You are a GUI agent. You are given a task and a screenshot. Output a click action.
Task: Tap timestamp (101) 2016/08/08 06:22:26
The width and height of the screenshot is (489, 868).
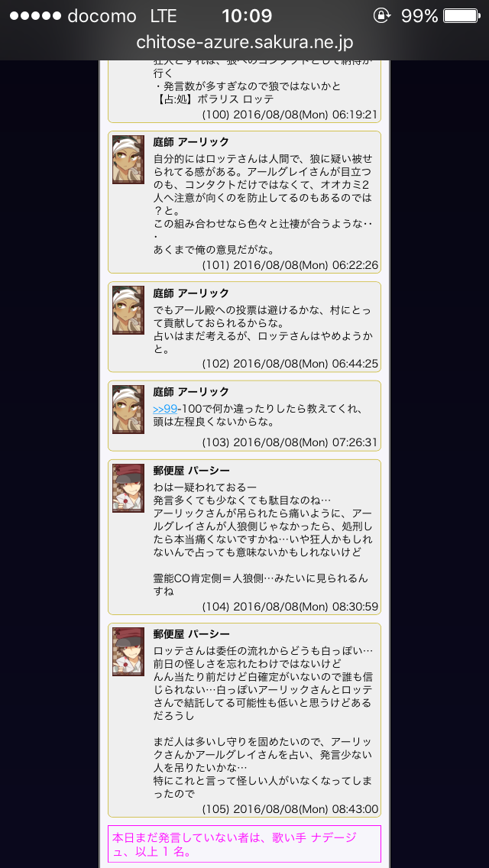click(290, 265)
